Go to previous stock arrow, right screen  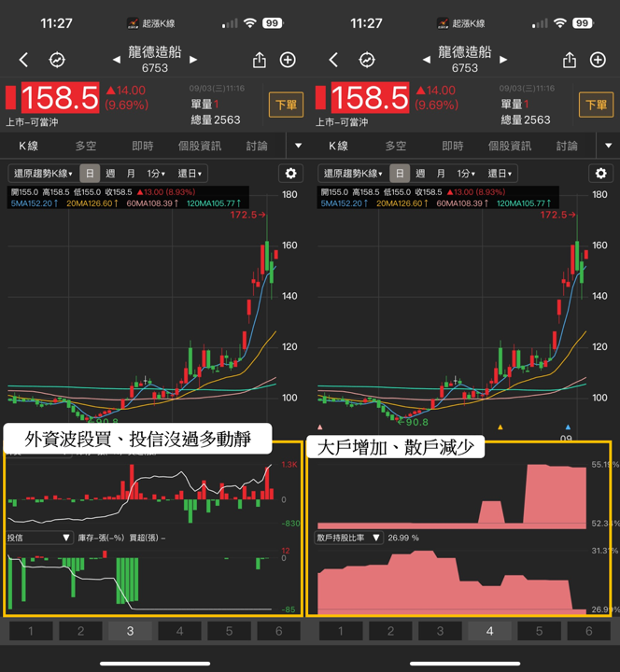coord(426,60)
